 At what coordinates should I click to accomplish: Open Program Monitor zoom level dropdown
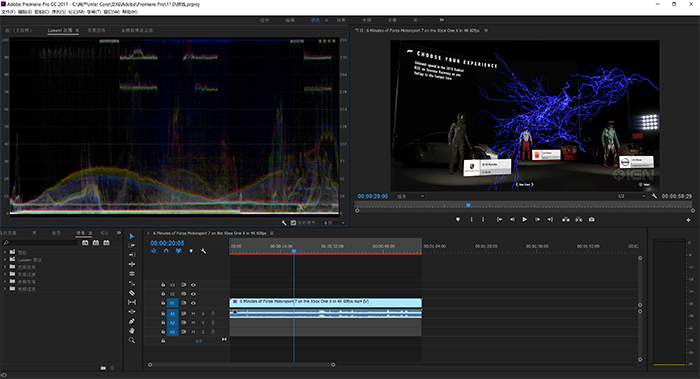[411, 196]
